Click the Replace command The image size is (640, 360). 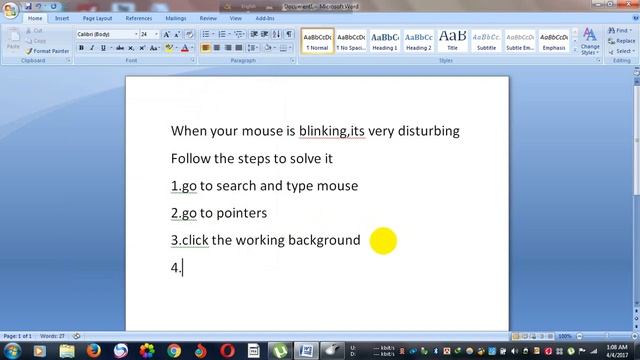(x=622, y=41)
